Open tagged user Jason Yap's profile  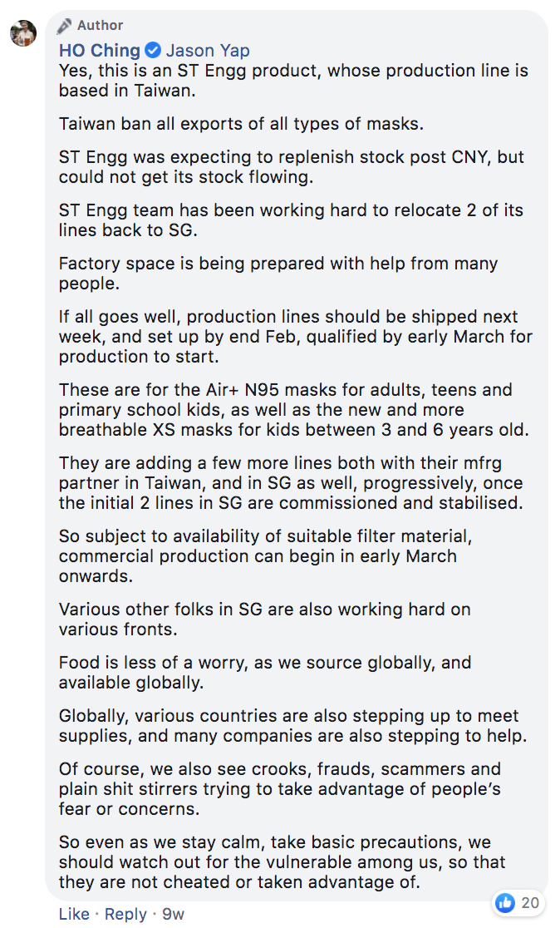[x=208, y=50]
